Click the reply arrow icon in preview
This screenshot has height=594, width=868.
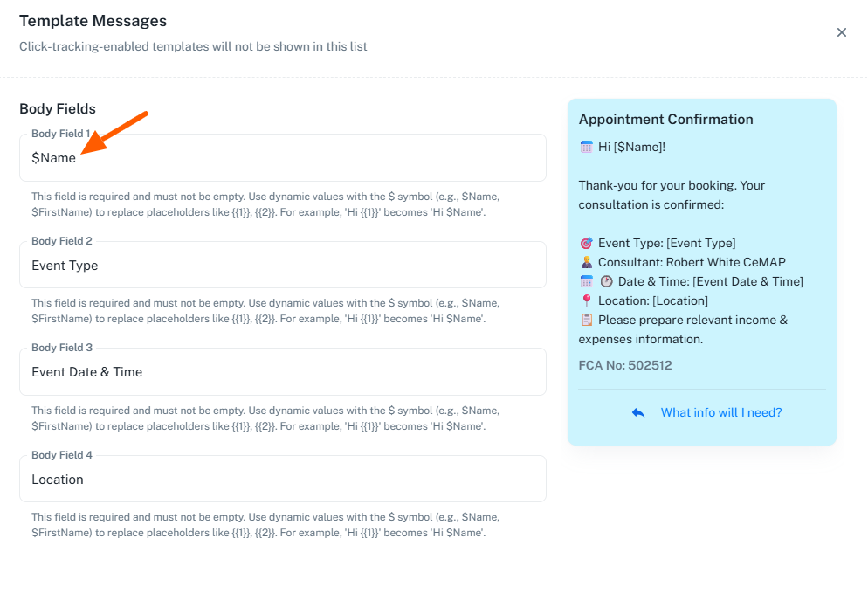click(x=638, y=413)
